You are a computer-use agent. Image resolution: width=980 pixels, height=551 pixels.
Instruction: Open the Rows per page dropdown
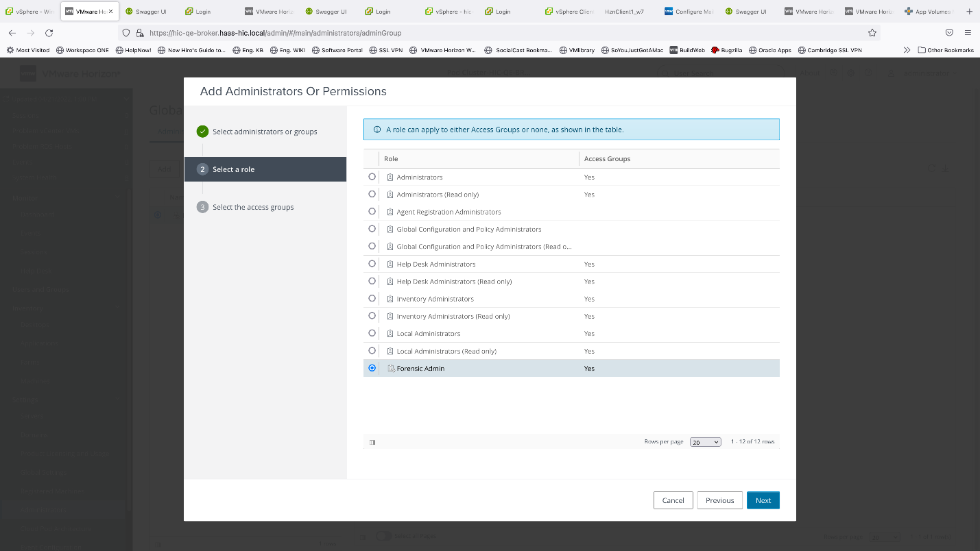click(x=705, y=441)
